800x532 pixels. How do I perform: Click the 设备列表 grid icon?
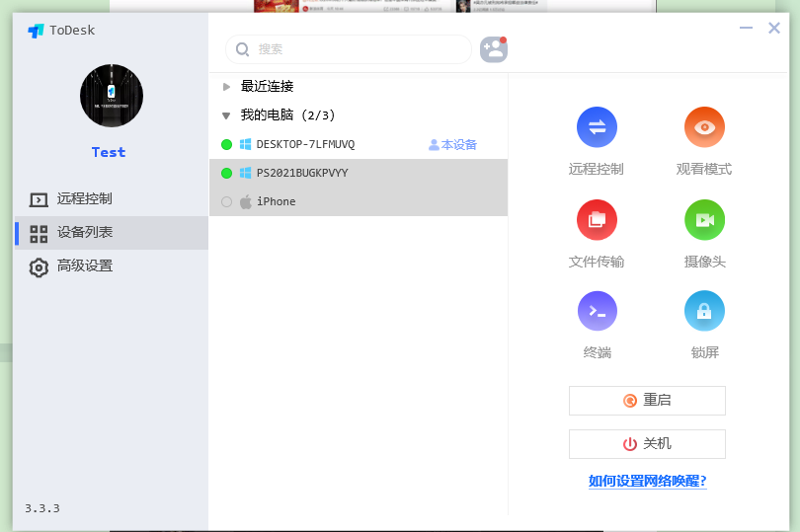coord(39,234)
